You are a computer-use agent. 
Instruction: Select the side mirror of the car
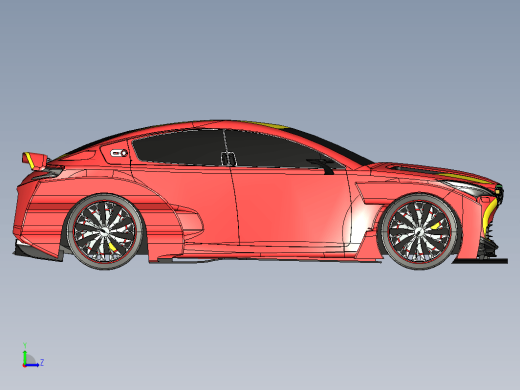(x=323, y=166)
